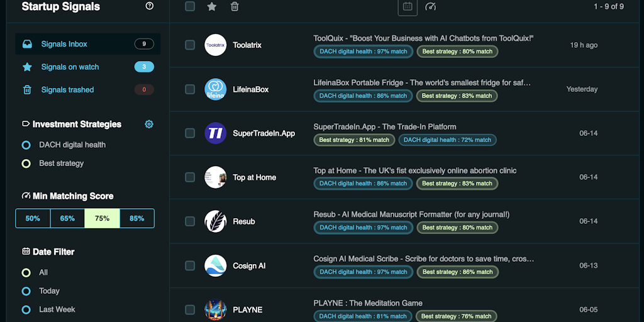Check the Resub row checkbox
Viewport: 644px width, 322px height.
pos(190,221)
